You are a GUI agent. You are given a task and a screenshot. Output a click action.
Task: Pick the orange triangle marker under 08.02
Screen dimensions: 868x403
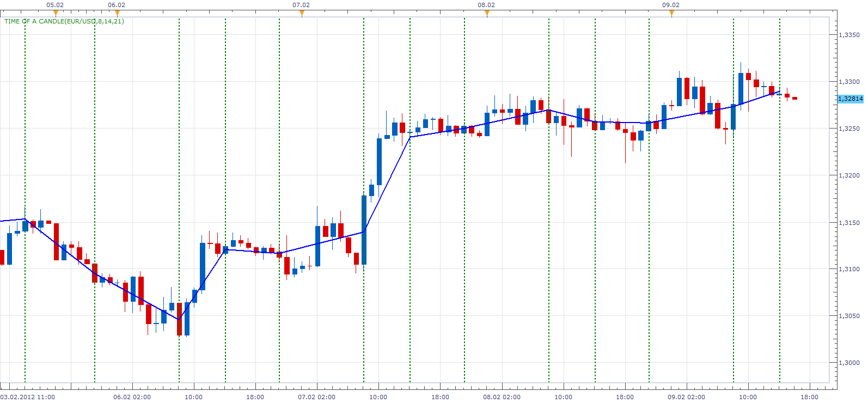pyautogui.click(x=487, y=13)
